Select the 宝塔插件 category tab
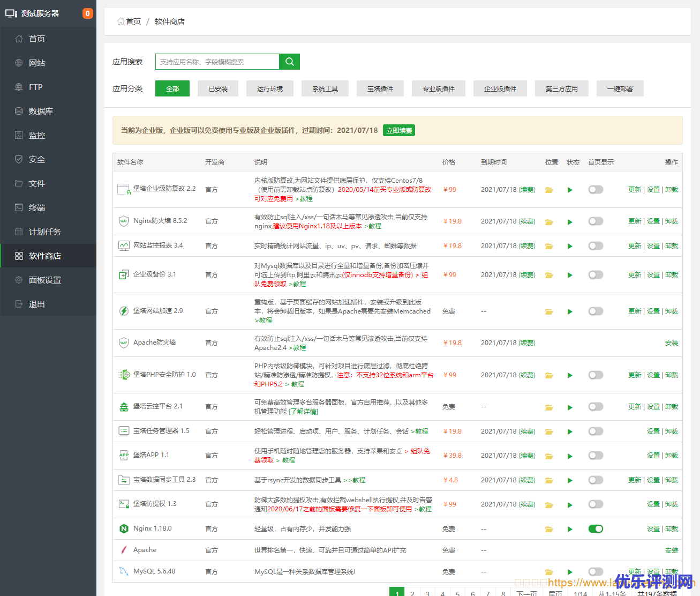 tap(380, 88)
